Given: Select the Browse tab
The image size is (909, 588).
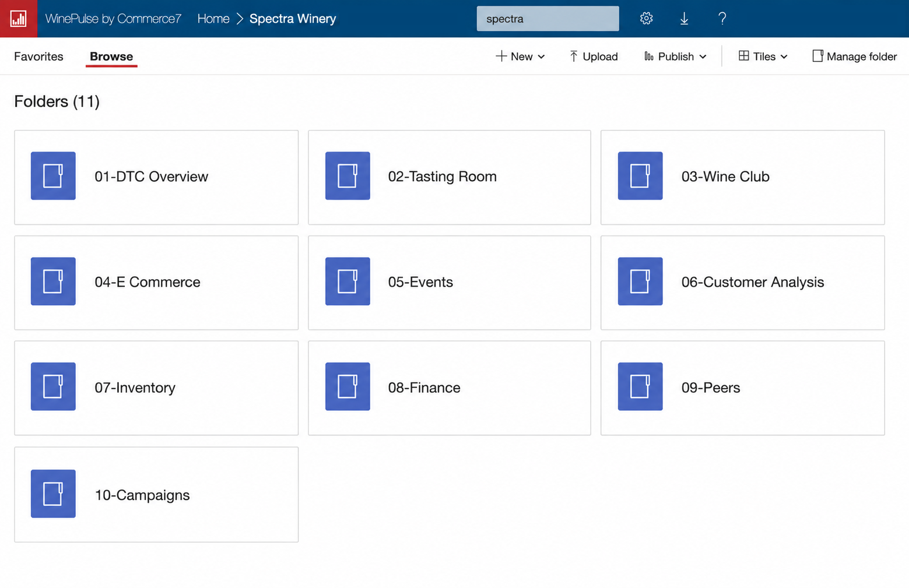Looking at the screenshot, I should pos(111,57).
